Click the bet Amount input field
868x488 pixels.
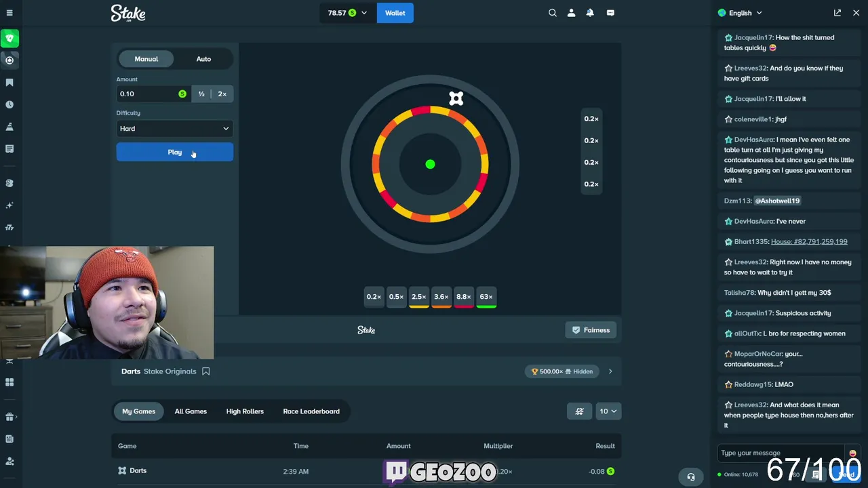point(153,94)
